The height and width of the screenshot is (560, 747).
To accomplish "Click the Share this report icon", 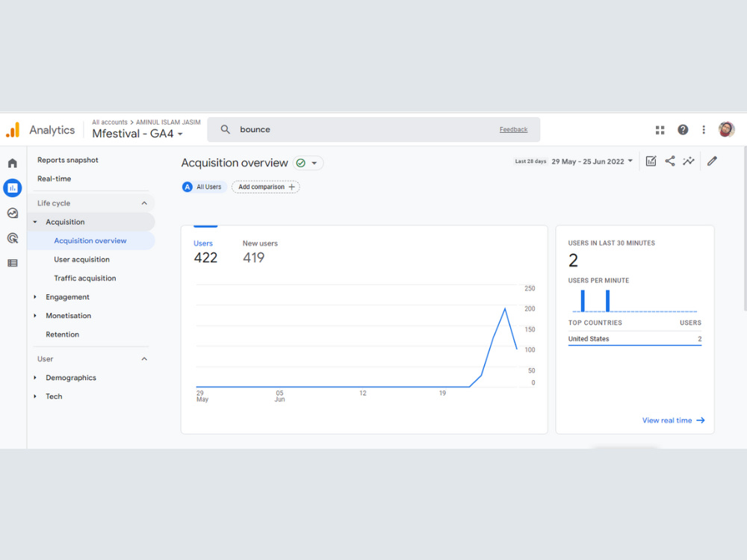I will tap(670, 161).
